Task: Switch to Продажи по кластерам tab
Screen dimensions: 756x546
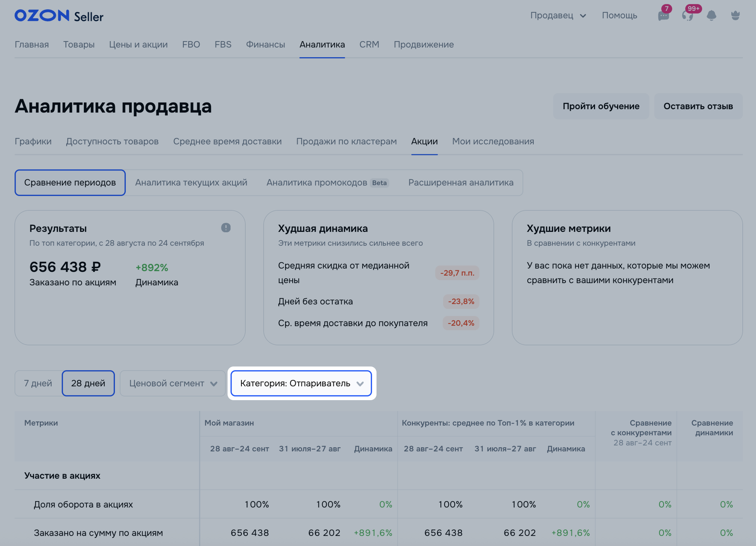Action: click(x=346, y=141)
